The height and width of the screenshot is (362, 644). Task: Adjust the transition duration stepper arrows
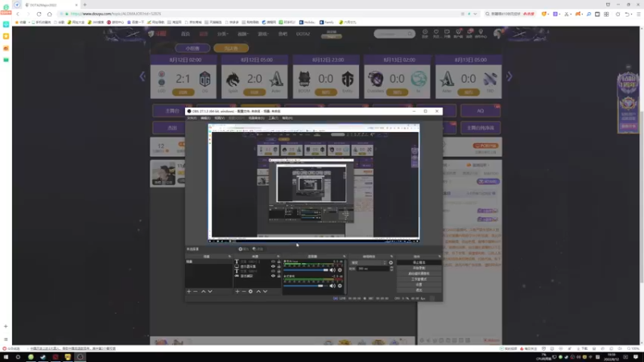(391, 269)
